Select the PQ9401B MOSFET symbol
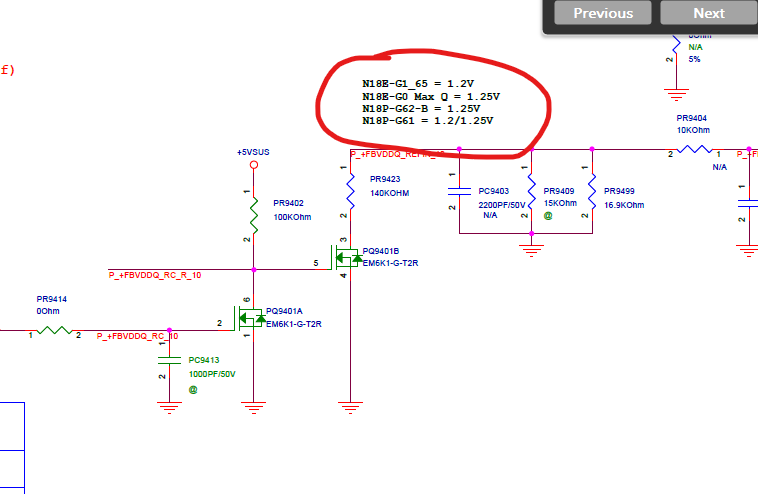Screen dimensions: 758x494 [x=347, y=258]
